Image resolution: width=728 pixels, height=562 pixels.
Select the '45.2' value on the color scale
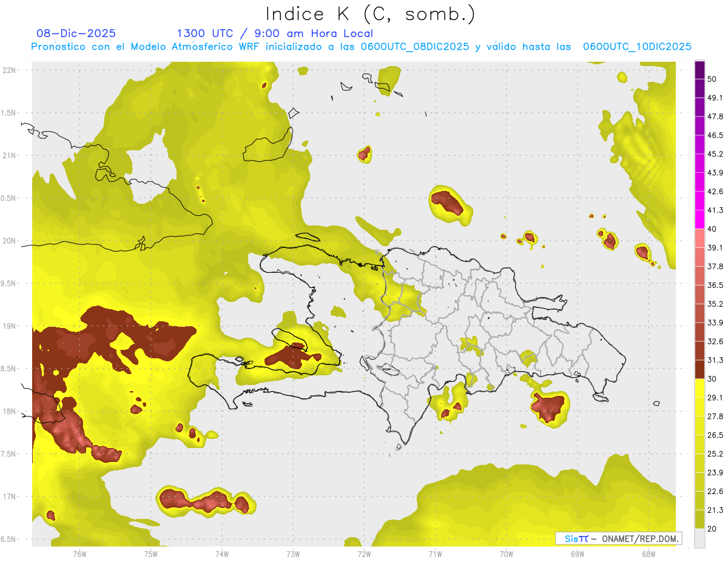coord(715,153)
